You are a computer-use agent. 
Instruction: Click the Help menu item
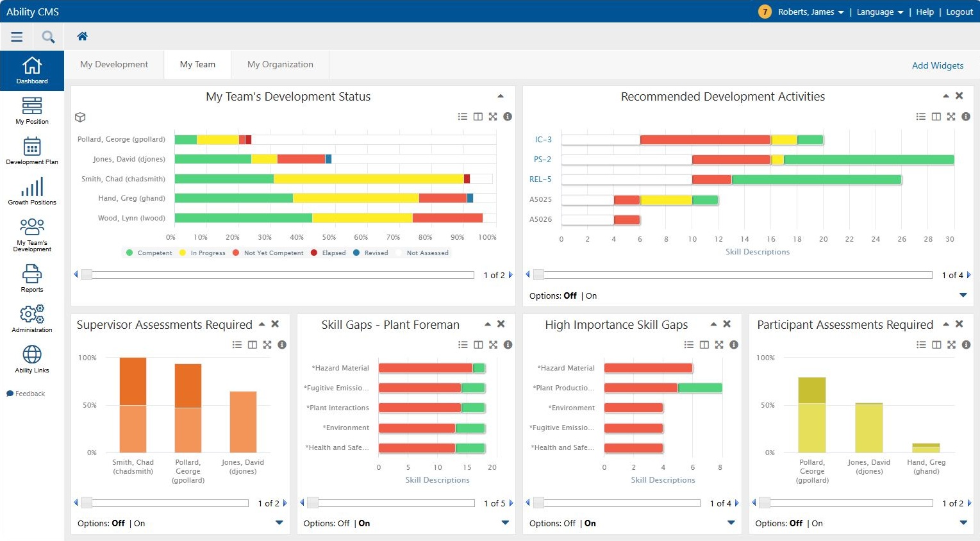point(925,12)
